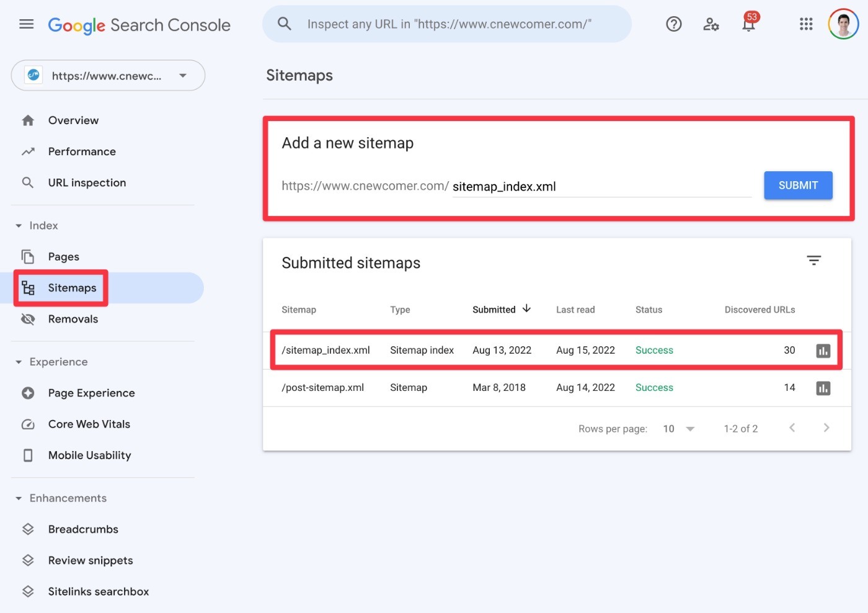868x613 pixels.
Task: Click Success status of /sitemap_index.xml
Action: pos(654,350)
